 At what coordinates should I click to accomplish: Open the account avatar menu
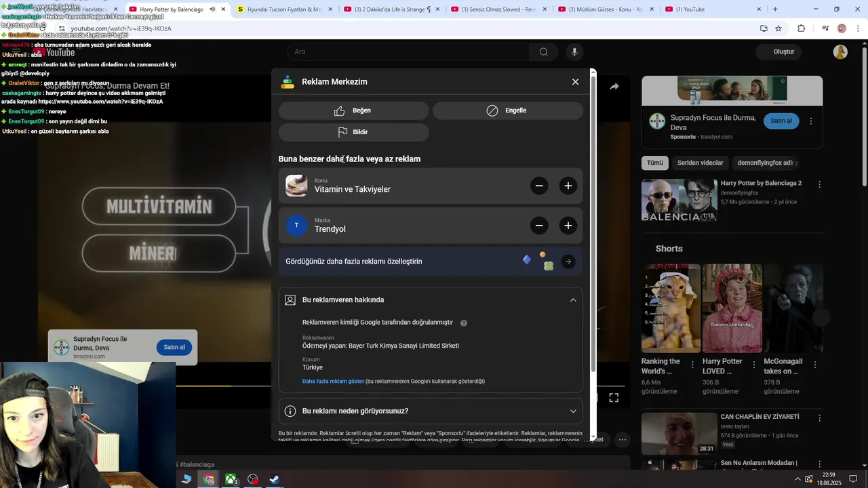pyautogui.click(x=840, y=52)
